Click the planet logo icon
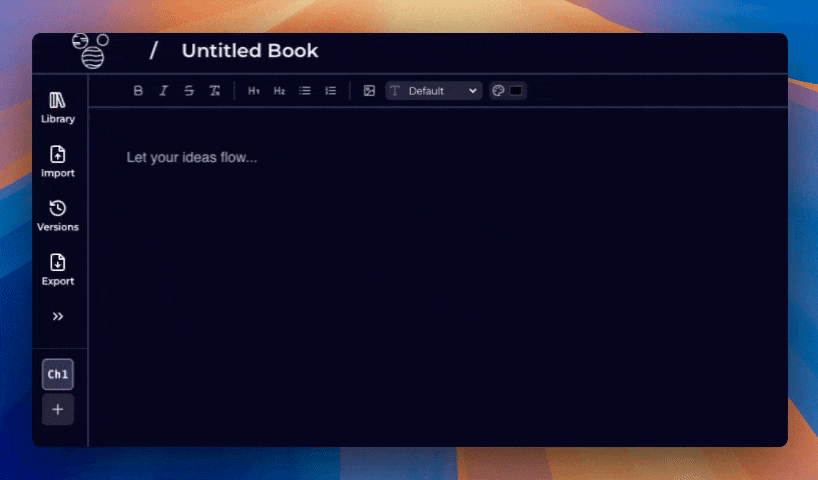 point(91,51)
